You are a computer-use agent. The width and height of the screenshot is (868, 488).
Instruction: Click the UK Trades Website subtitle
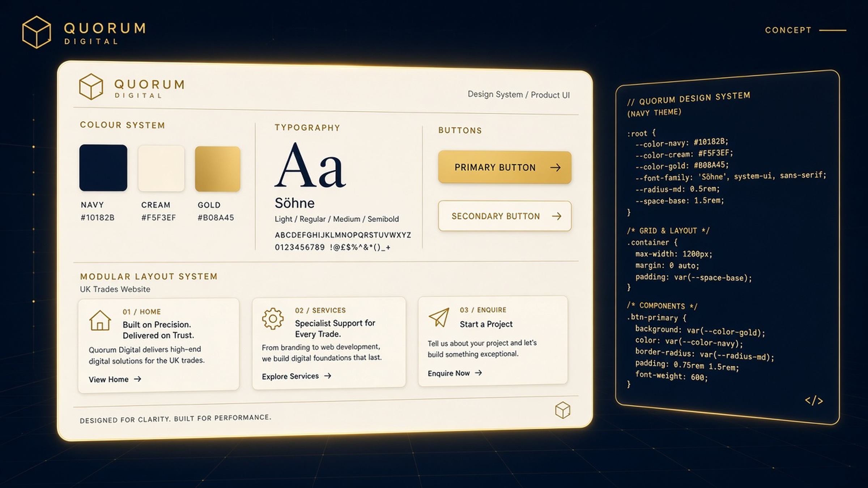point(115,289)
